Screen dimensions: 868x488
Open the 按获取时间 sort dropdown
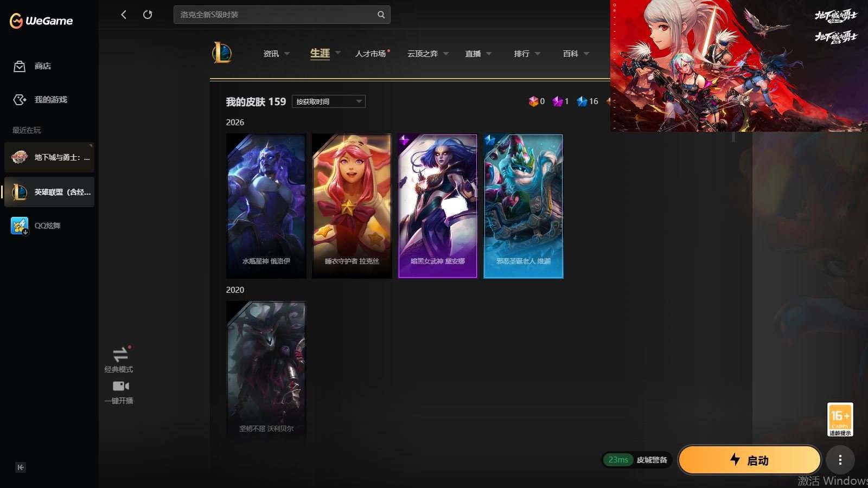(x=329, y=101)
